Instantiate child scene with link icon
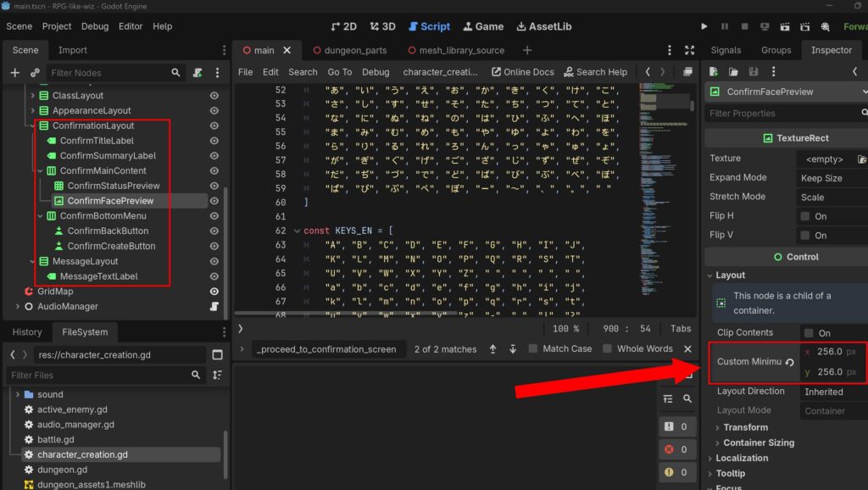Viewport: 868px width, 490px height. [35, 73]
